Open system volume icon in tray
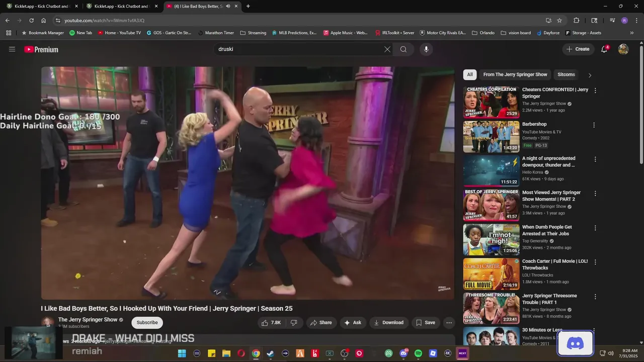 coord(610,353)
